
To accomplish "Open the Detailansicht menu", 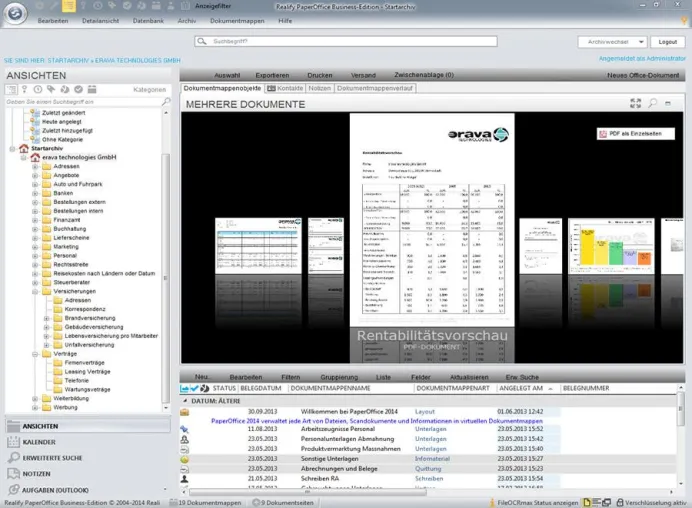I will pos(100,21).
